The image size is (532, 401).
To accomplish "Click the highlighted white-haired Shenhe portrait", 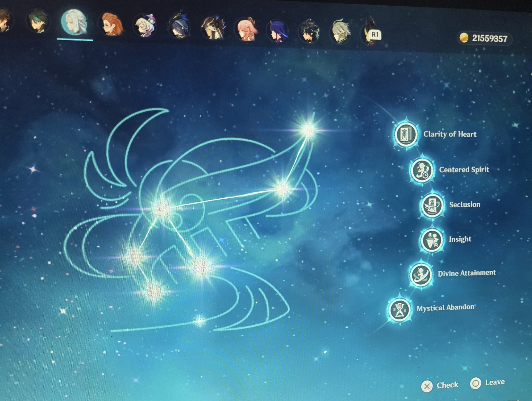I will point(74,22).
